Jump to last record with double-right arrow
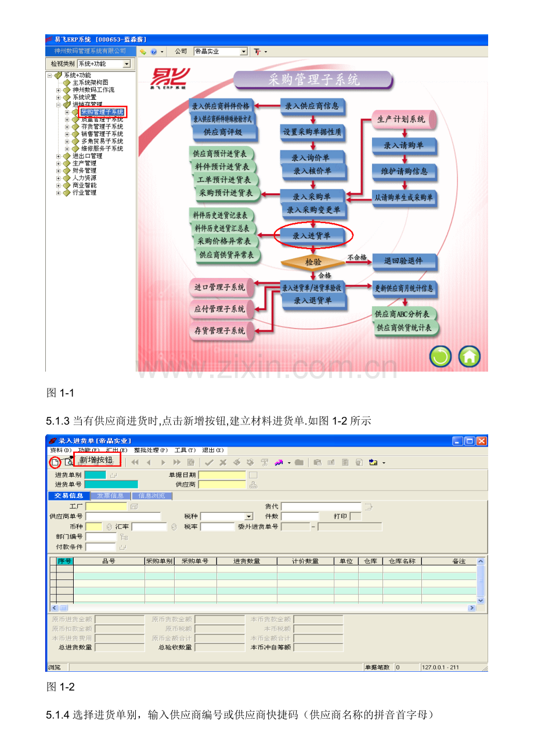The width and height of the screenshot is (534, 756). pos(177,463)
